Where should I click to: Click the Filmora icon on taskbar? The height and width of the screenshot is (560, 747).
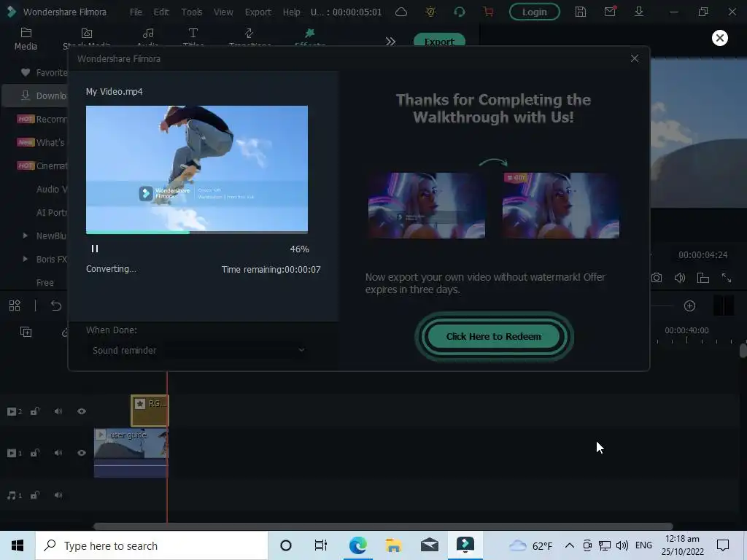[465, 545]
